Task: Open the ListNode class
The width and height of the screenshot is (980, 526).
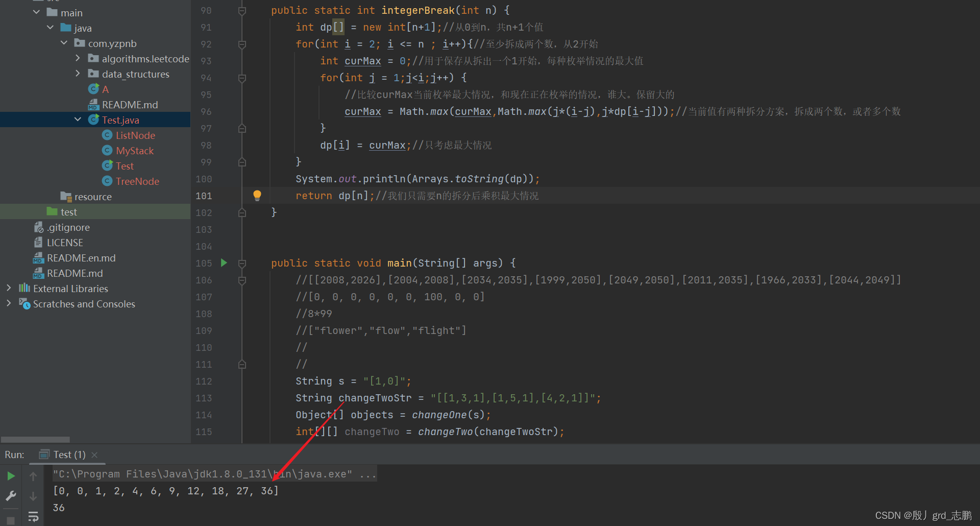Action: pyautogui.click(x=135, y=135)
